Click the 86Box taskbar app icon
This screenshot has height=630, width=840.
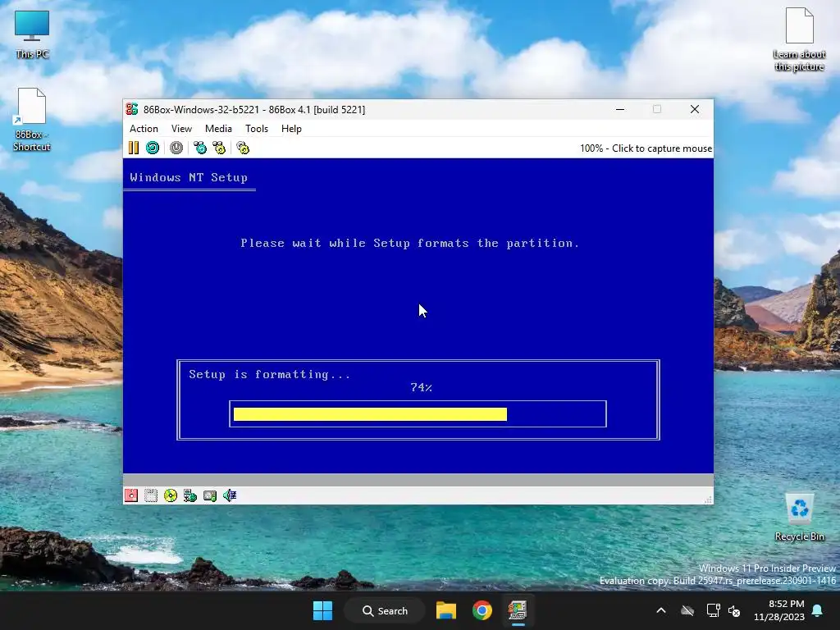coord(518,610)
